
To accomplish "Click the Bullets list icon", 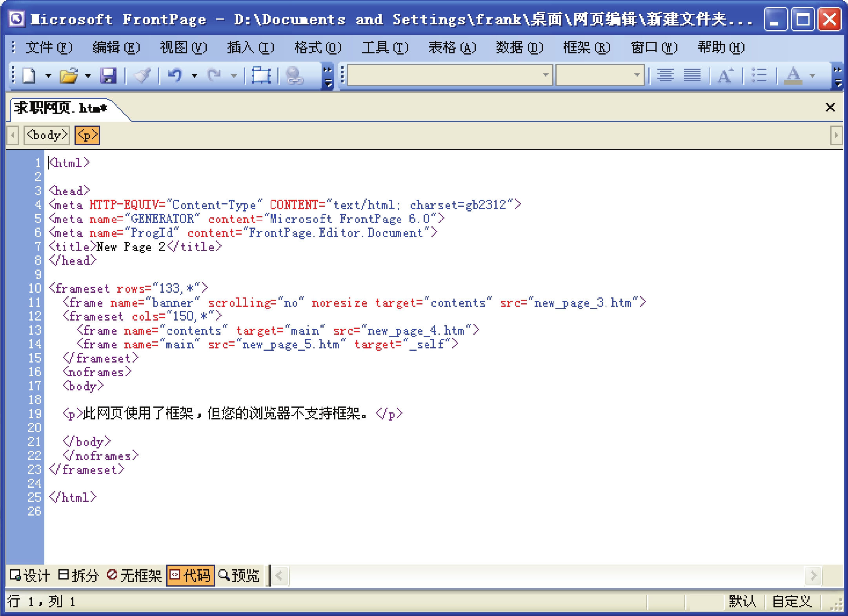I will coord(759,75).
